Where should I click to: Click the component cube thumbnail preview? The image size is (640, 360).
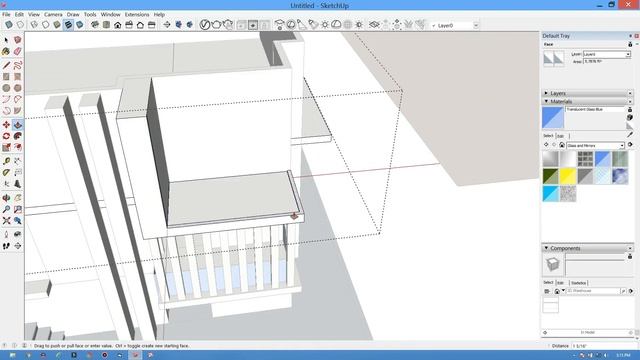click(x=552, y=264)
